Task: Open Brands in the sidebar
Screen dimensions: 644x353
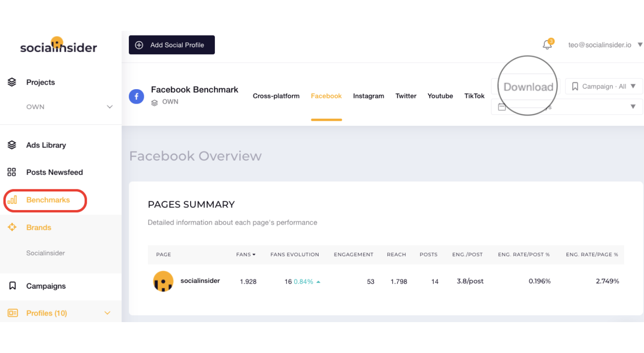Action: click(x=39, y=227)
